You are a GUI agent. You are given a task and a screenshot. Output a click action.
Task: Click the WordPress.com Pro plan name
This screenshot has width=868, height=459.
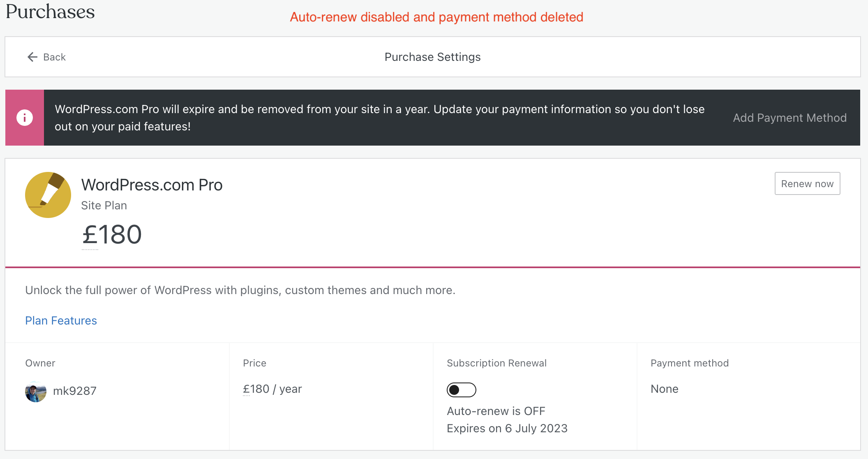coord(152,185)
